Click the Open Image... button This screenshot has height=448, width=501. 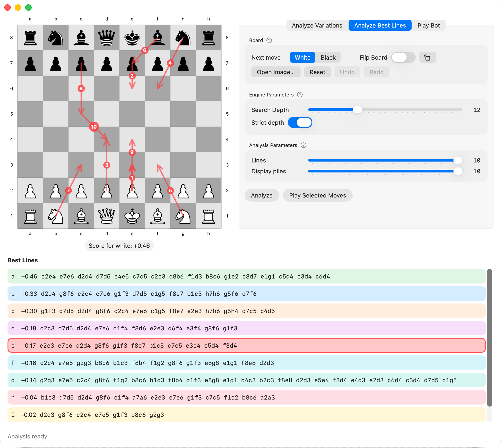click(x=276, y=72)
